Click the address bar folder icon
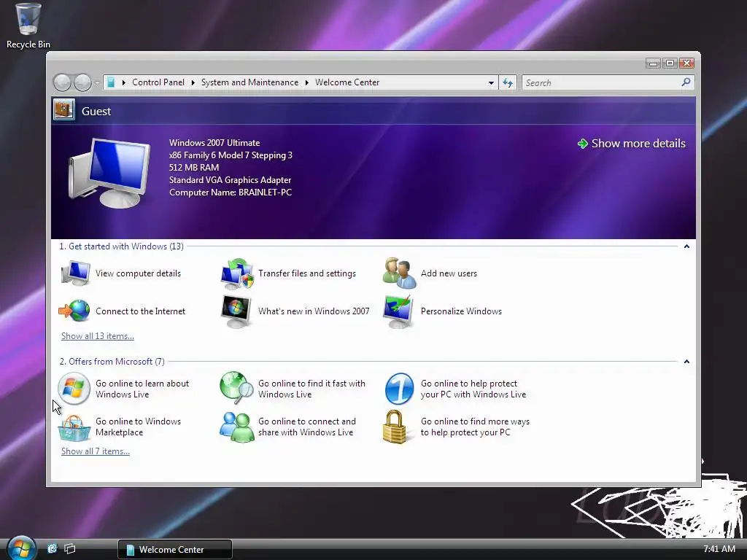Screen dimensions: 747x560 click(111, 82)
